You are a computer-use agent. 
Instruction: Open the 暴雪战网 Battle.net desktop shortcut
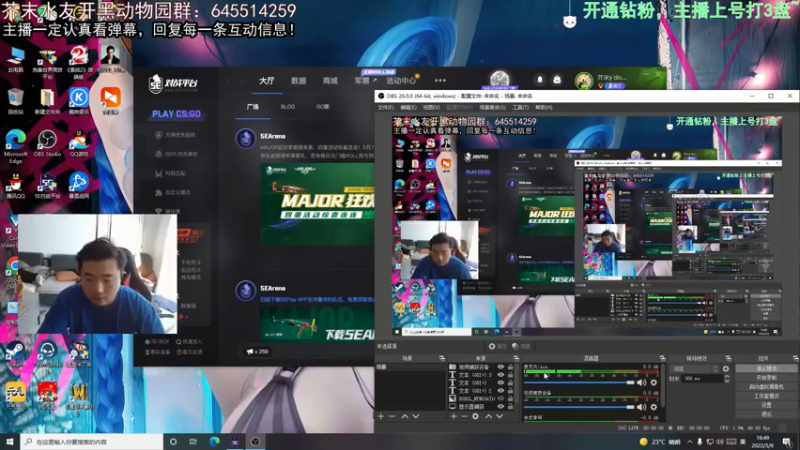coord(79,186)
